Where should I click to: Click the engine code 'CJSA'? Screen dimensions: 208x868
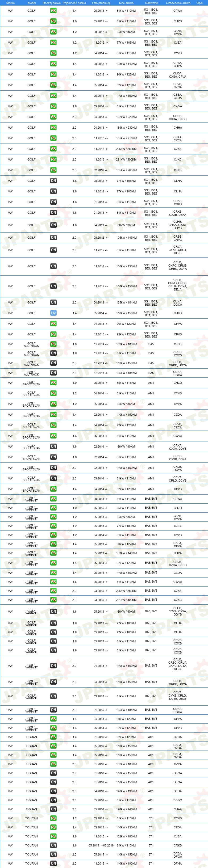(178, 836)
